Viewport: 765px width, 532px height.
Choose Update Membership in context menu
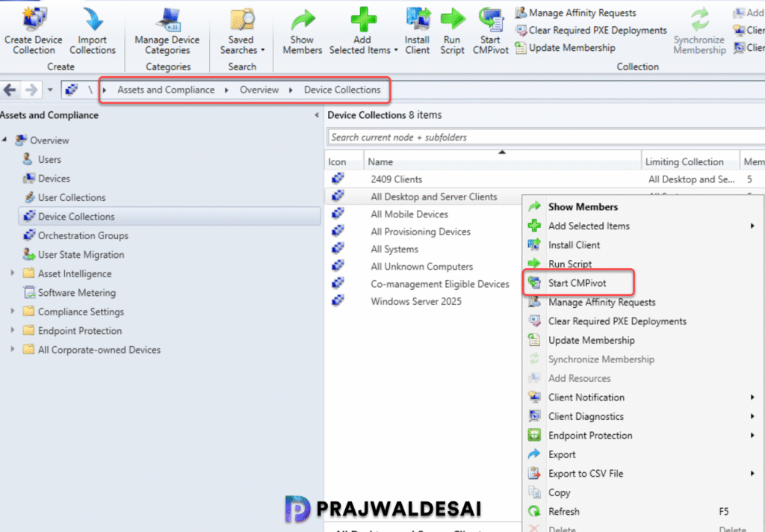(642, 340)
